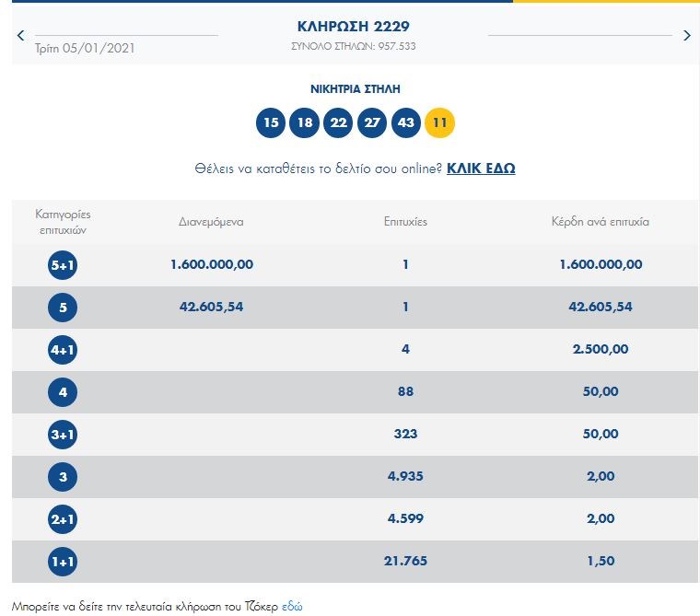Image resolution: width=700 pixels, height=616 pixels.
Task: Click the winning number ball 15
Action: click(x=270, y=122)
